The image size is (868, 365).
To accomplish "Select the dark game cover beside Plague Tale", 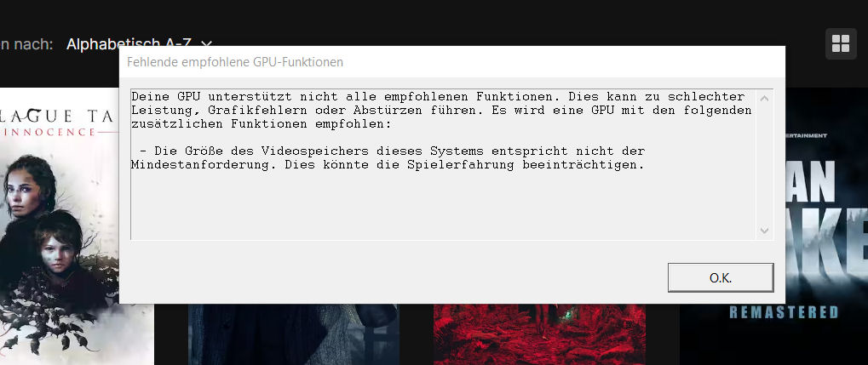I will 293,334.
